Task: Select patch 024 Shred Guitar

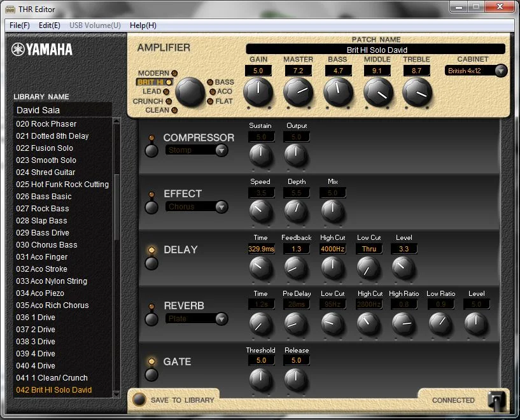Action: [45, 172]
